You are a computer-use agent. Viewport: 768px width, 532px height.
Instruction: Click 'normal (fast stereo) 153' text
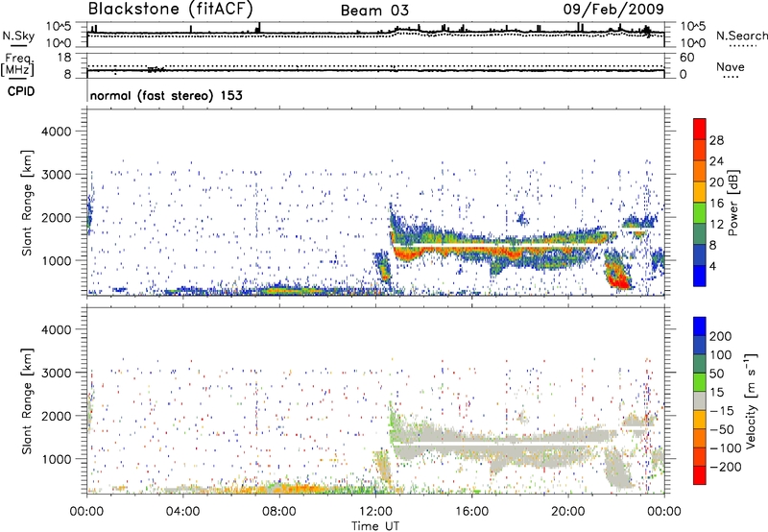click(166, 95)
